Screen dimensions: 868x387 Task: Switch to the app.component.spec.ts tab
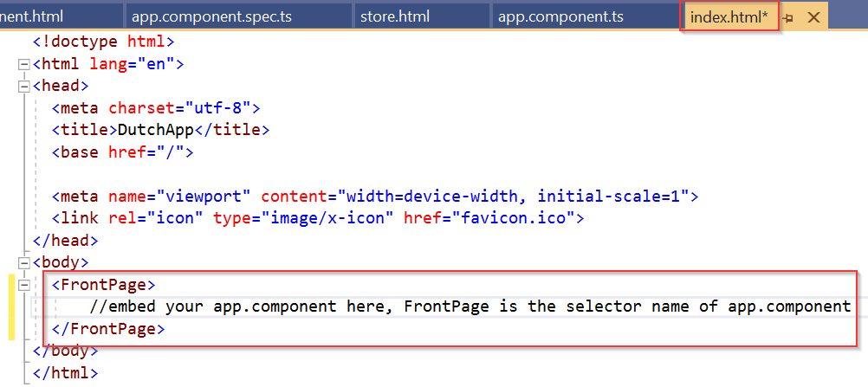pos(236,16)
